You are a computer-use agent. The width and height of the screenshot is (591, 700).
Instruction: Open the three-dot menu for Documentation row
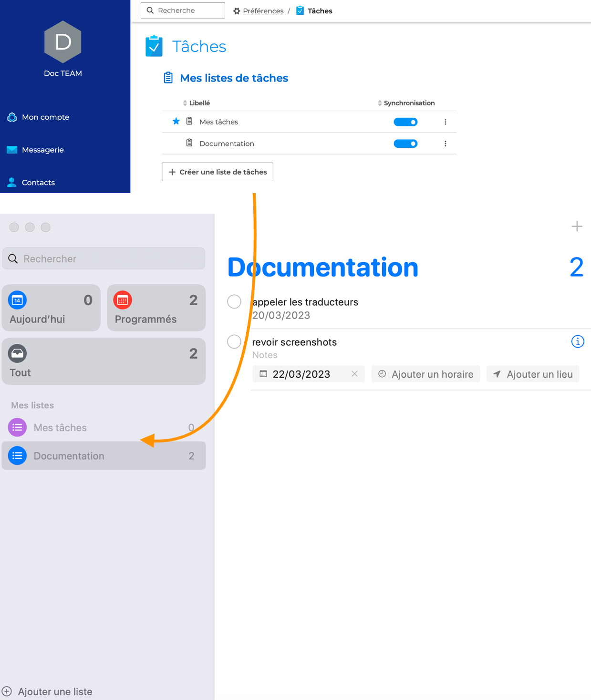tap(445, 144)
